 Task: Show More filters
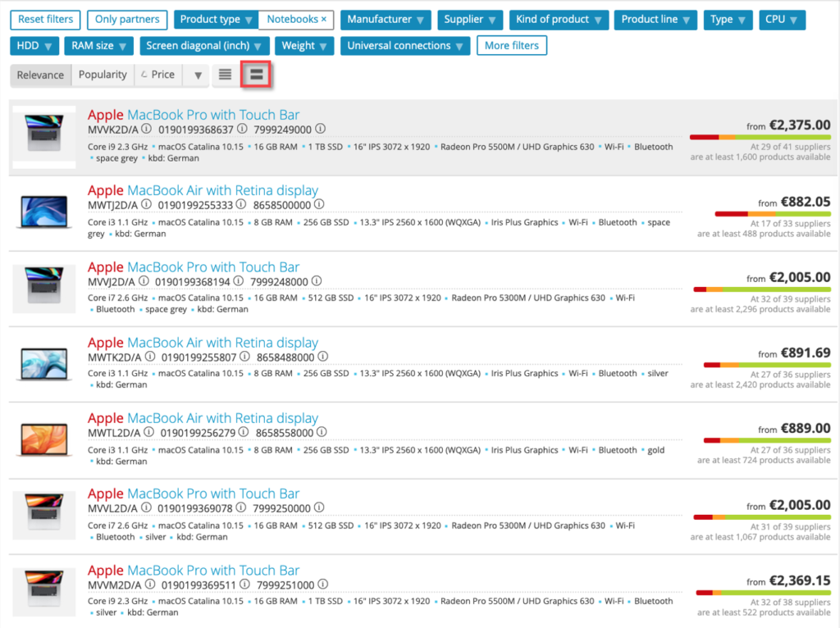pos(512,46)
